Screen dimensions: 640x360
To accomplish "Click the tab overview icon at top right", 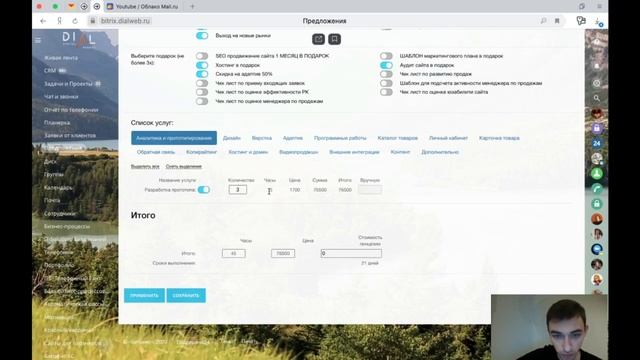I will coord(582,7).
